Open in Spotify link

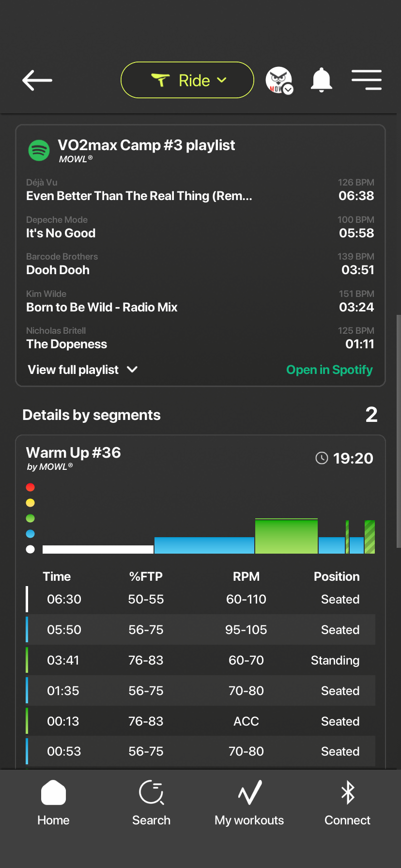click(x=329, y=370)
